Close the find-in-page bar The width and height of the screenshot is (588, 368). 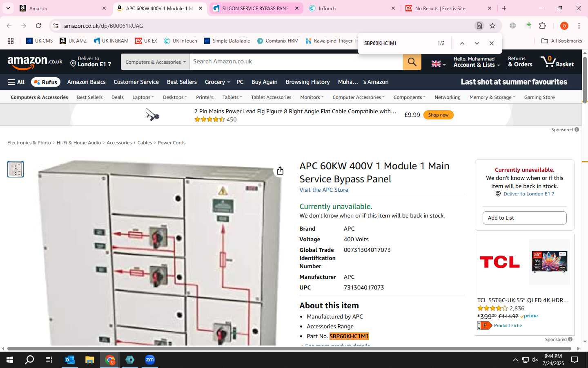(x=492, y=43)
